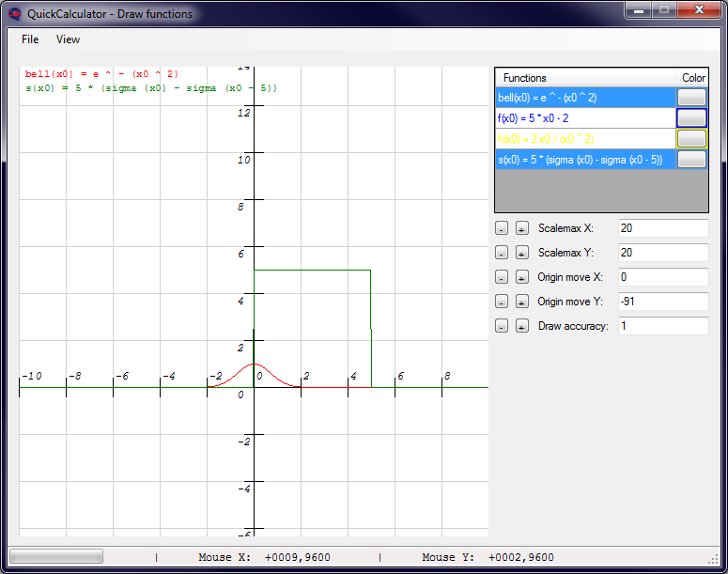Click the green s(x0) legend text
Image resolution: width=728 pixels, height=574 pixels.
(151, 88)
